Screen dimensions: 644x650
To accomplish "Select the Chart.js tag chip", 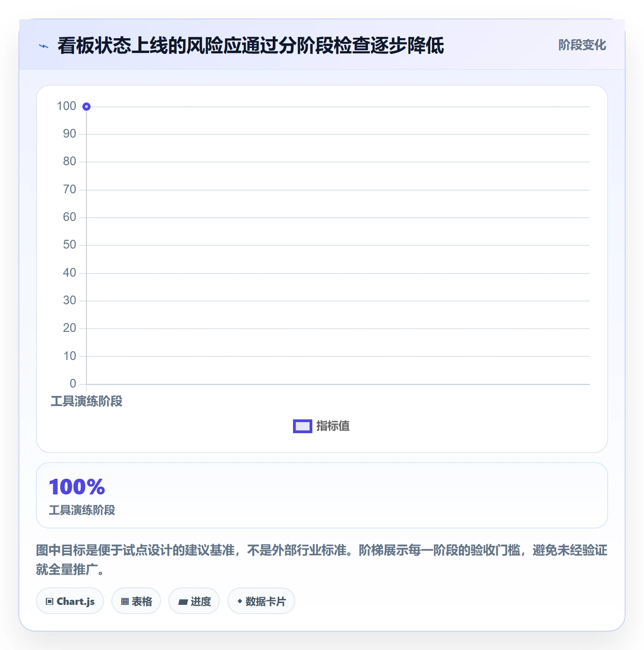I will click(70, 601).
